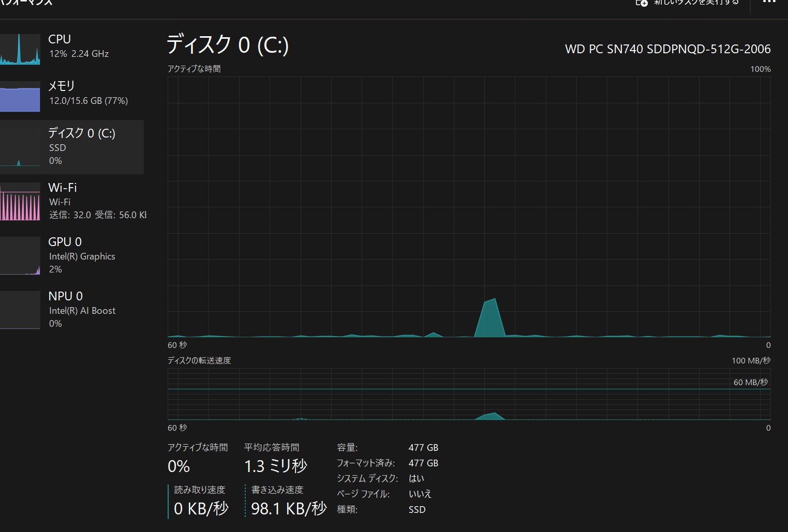The width and height of the screenshot is (788, 532).
Task: Open GPU 0 Intel(R) Graphics view
Action: [x=72, y=255]
